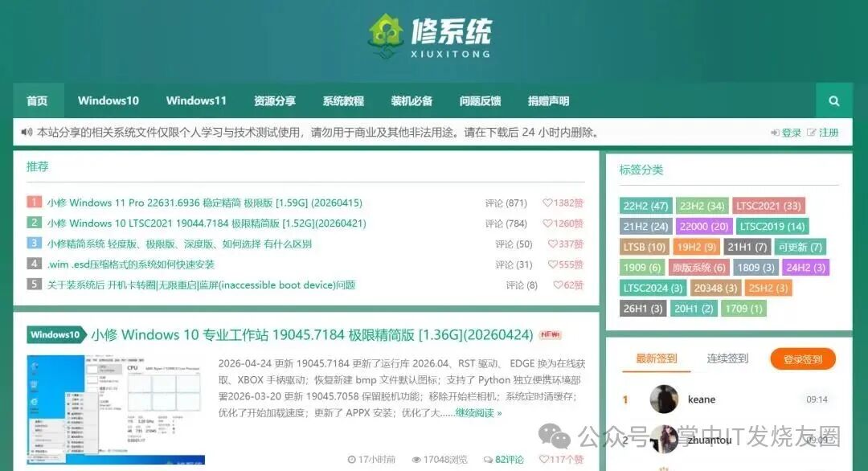Click the 修系统 site logo
The height and width of the screenshot is (471, 868).
click(x=430, y=36)
